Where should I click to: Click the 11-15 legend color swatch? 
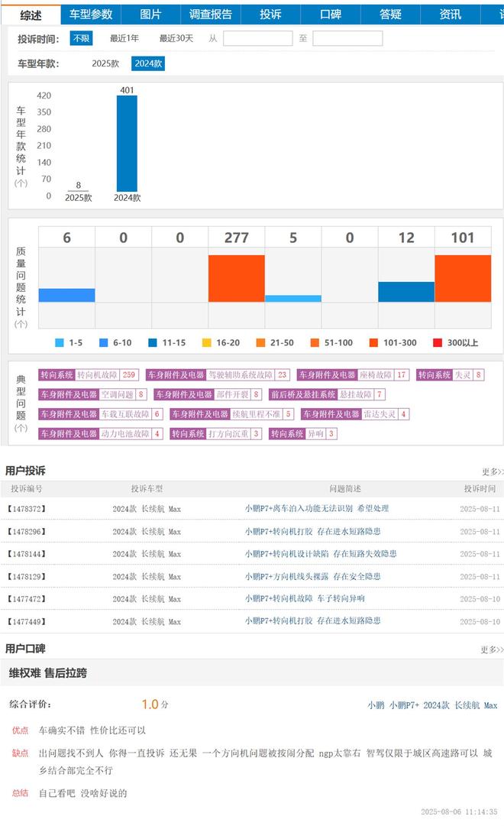[x=153, y=343]
